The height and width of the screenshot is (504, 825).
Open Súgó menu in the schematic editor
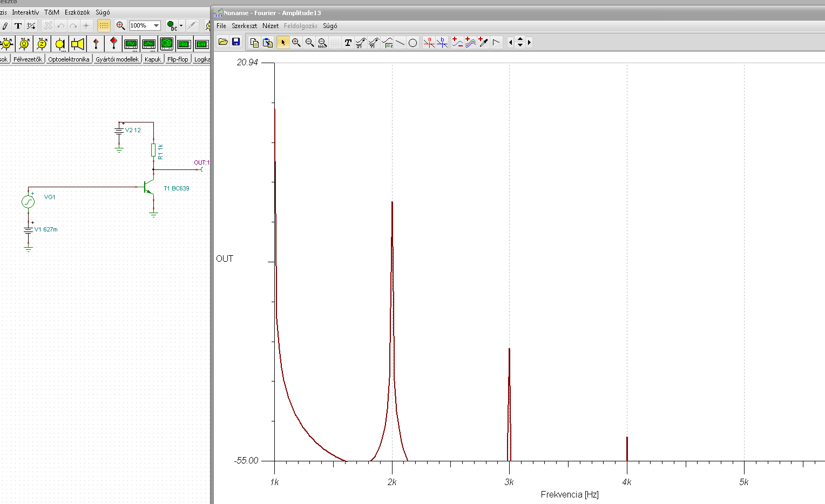(103, 12)
